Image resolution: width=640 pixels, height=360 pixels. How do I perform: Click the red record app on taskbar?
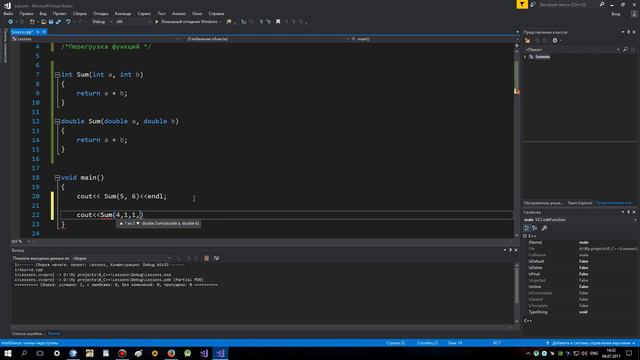tap(122, 353)
